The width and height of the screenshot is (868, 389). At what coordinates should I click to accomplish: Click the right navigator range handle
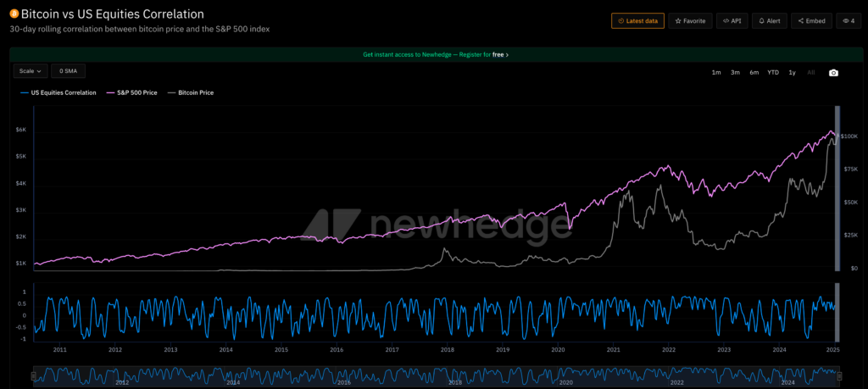(x=840, y=376)
